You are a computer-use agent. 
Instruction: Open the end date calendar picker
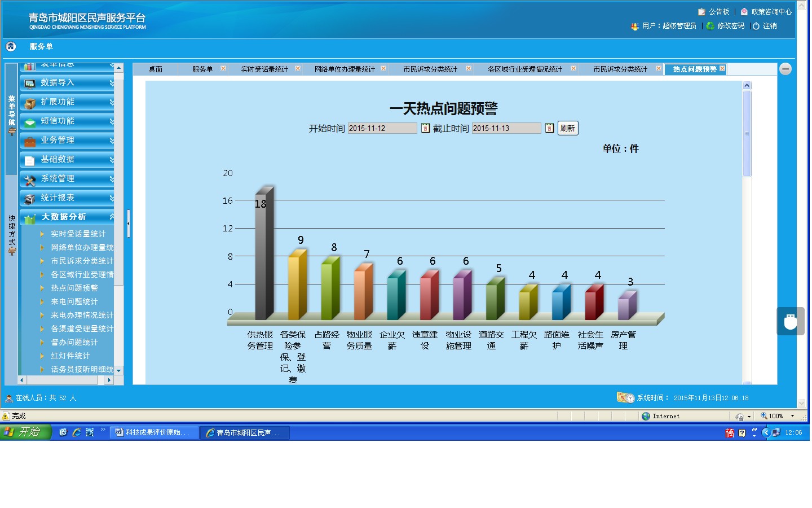(x=549, y=128)
